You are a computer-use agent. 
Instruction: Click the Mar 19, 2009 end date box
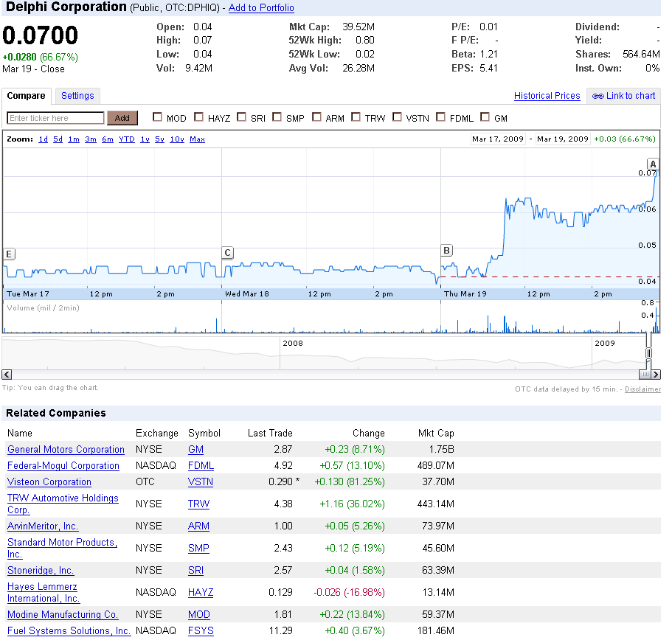click(562, 139)
